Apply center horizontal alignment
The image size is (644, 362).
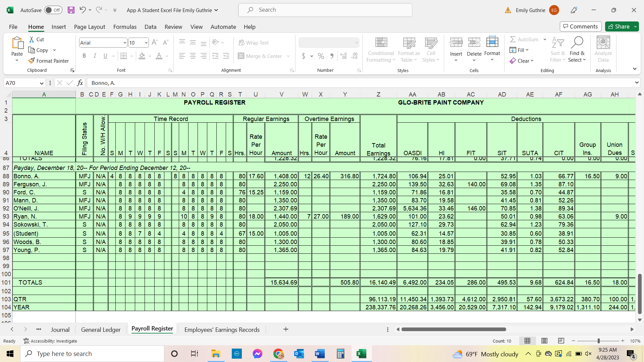(x=193, y=56)
